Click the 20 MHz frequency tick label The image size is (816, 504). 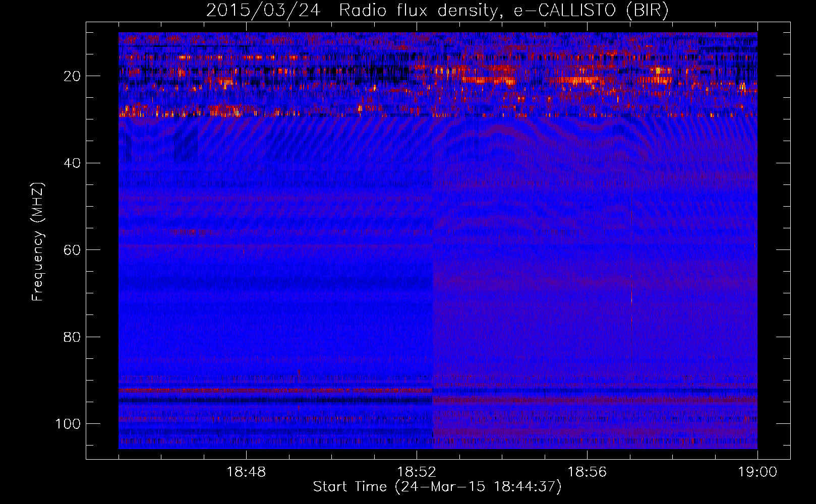pyautogui.click(x=72, y=76)
